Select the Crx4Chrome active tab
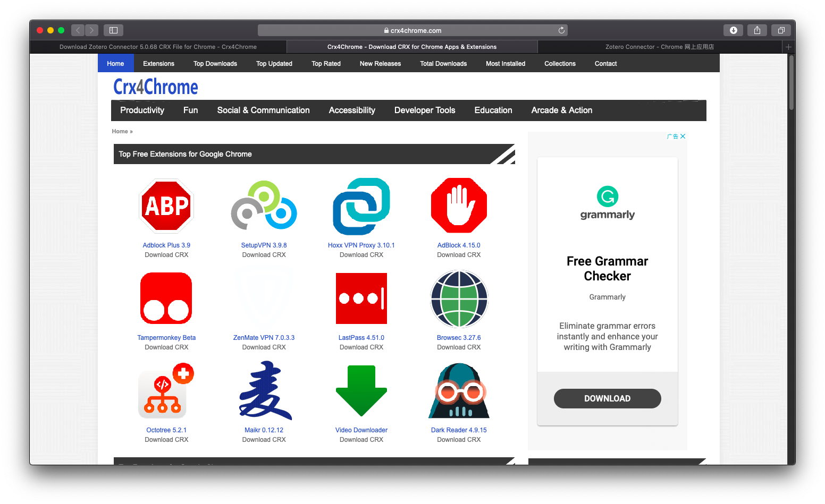 pos(412,47)
